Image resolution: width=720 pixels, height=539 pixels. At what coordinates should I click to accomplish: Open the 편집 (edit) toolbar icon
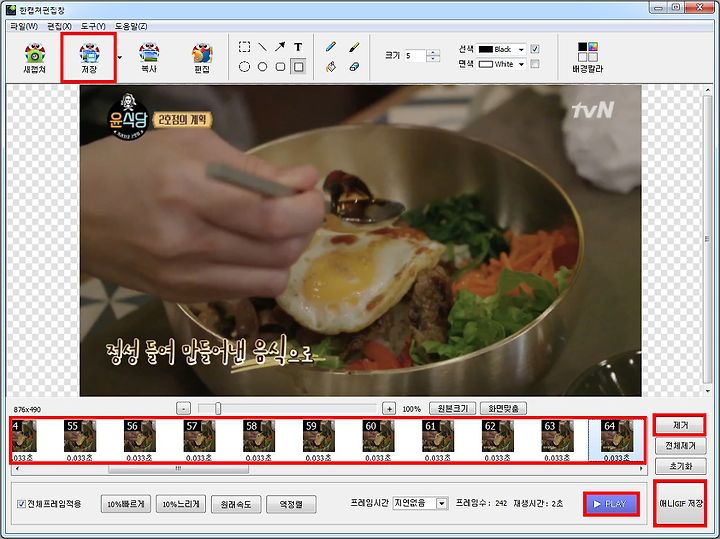pos(202,58)
